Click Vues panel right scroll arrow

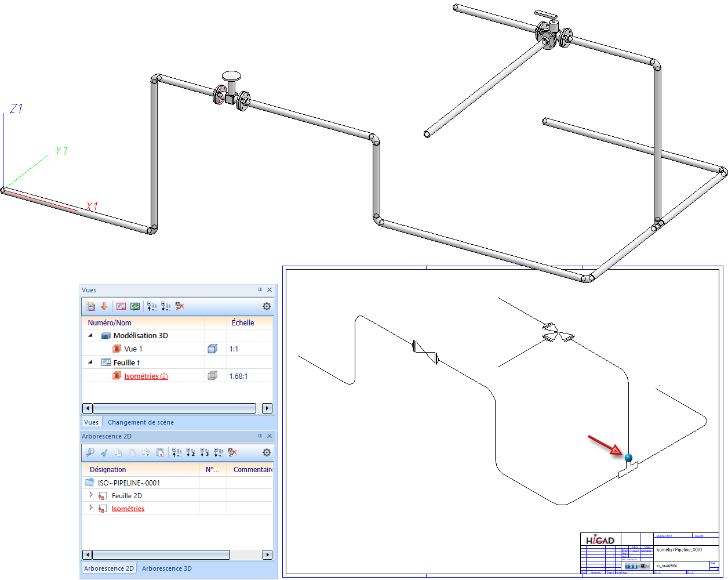tap(267, 408)
